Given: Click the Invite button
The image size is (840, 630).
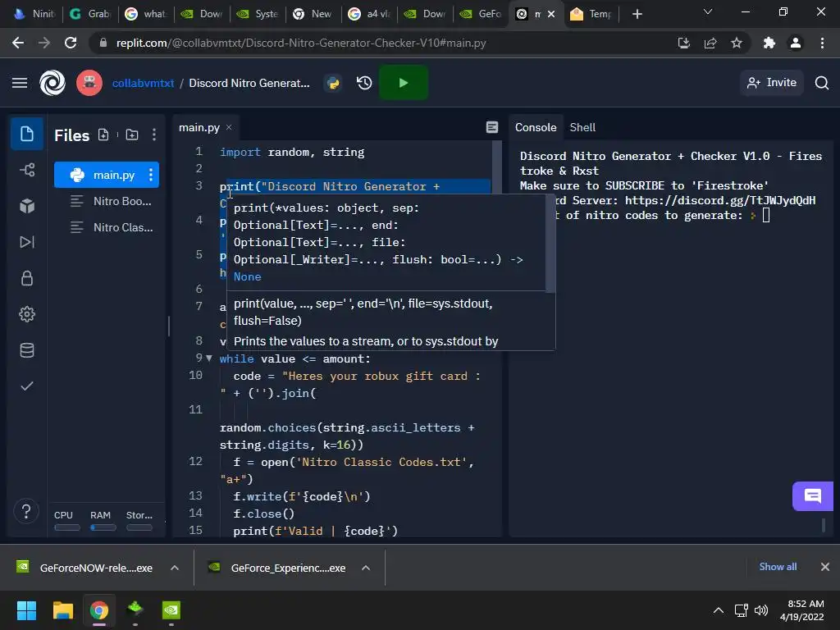Looking at the screenshot, I should click(x=772, y=83).
